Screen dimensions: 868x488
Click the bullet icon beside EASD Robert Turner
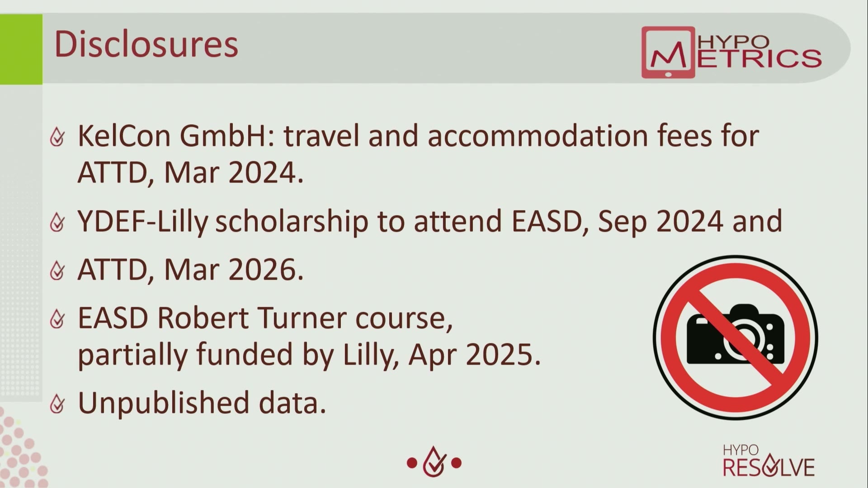[x=57, y=319]
